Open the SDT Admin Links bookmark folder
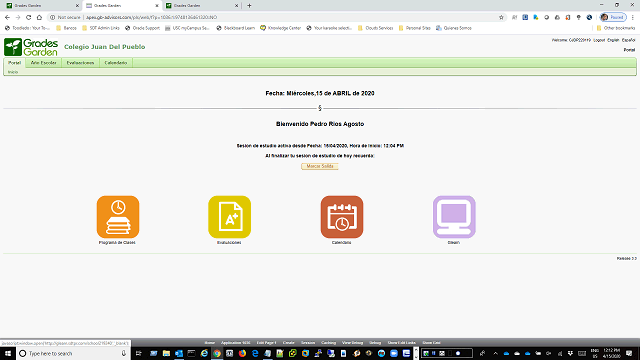The width and height of the screenshot is (640, 360). coord(101,28)
